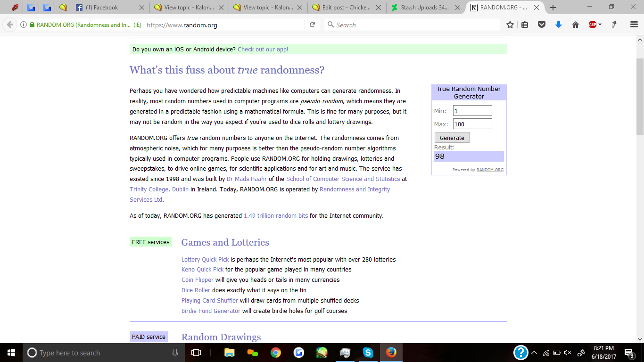
Task: Open File Explorer from taskbar
Action: pyautogui.click(x=230, y=353)
